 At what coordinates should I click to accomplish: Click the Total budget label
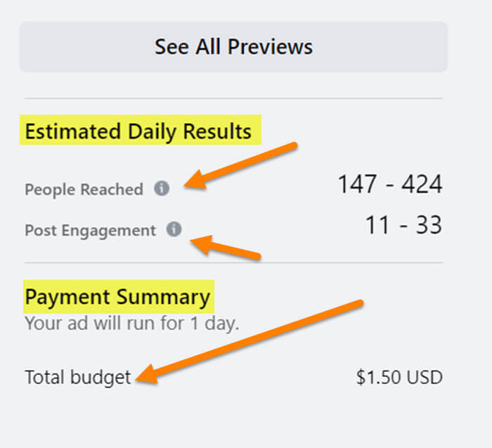pos(77,377)
